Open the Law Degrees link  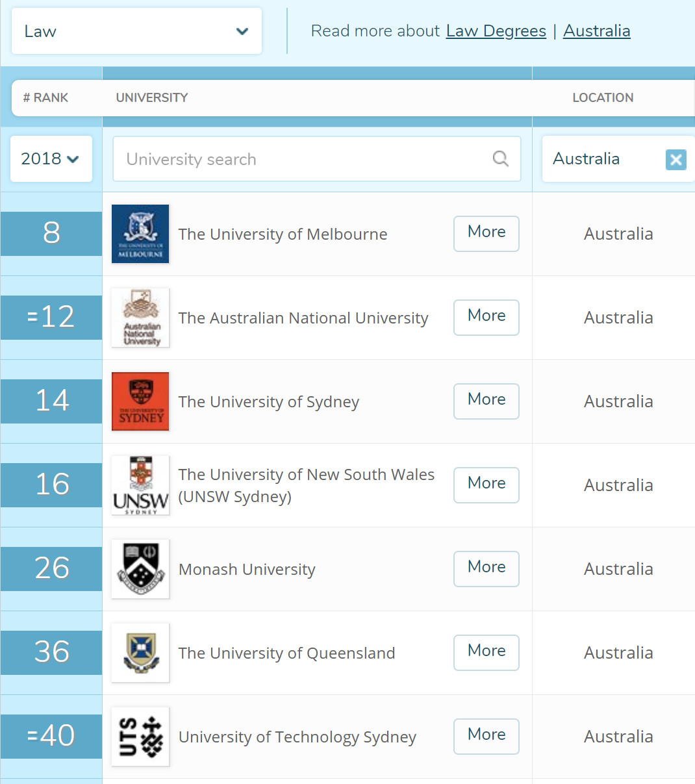coord(496,31)
